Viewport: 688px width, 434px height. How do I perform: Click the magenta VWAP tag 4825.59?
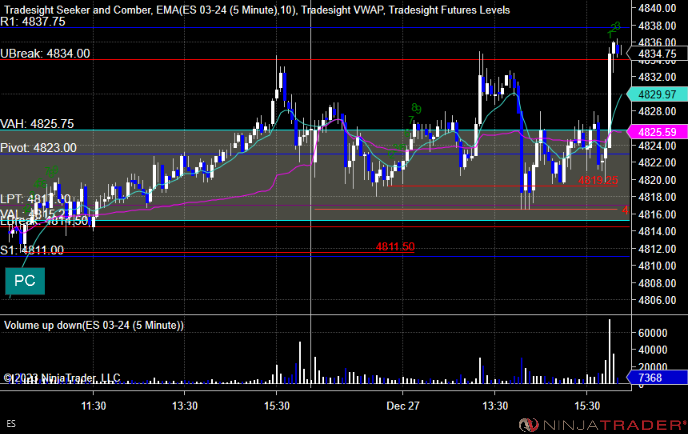click(x=657, y=132)
